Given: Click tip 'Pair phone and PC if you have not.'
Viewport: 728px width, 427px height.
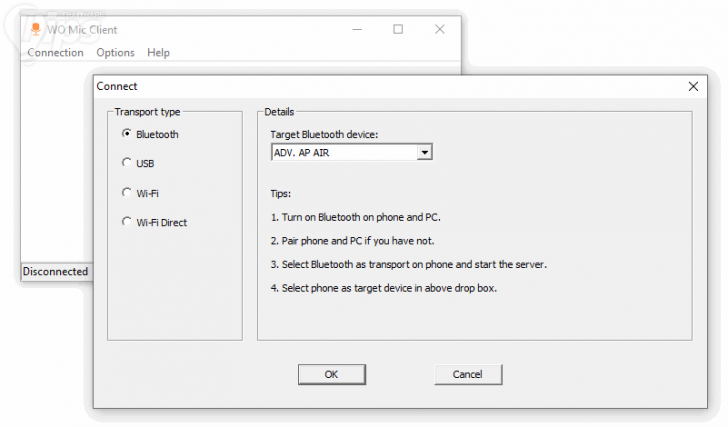Looking at the screenshot, I should pos(352,241).
